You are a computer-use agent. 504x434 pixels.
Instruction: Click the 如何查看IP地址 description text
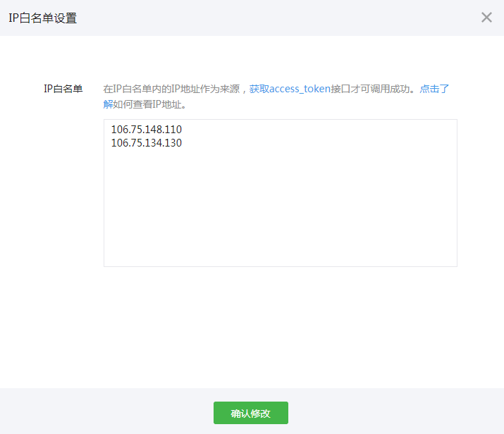(147, 104)
